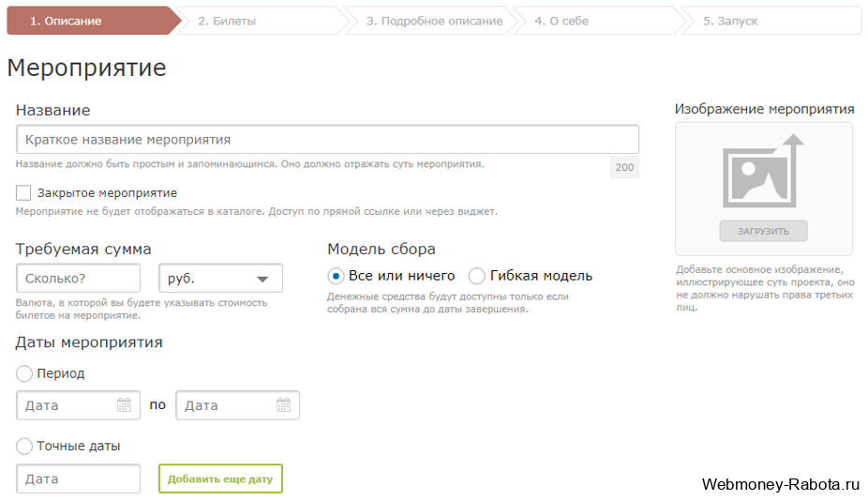Open calendar icon in period start date field
868x501 pixels.
pos(124,405)
